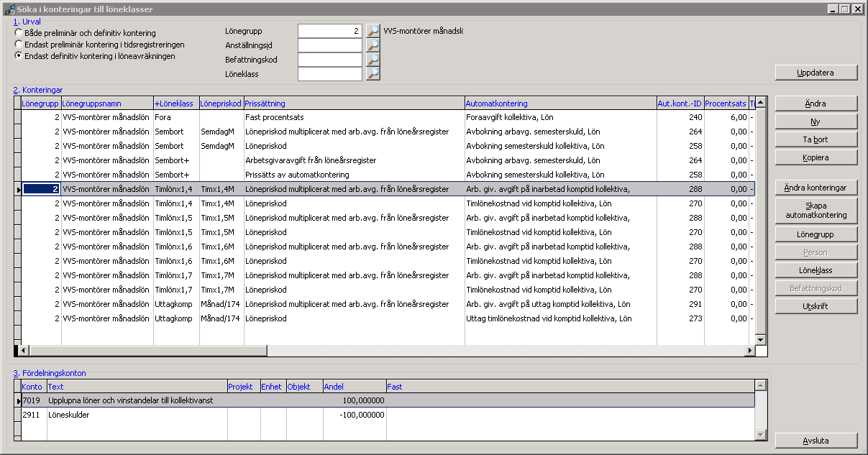
Task: Click the Fast column header
Action: [x=570, y=387]
